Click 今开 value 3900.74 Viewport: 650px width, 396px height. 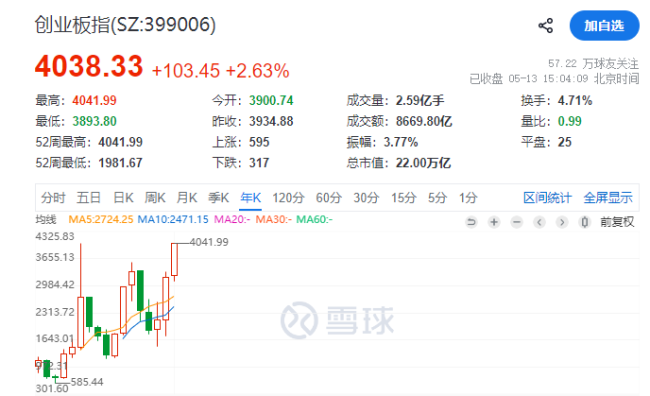coord(271,100)
